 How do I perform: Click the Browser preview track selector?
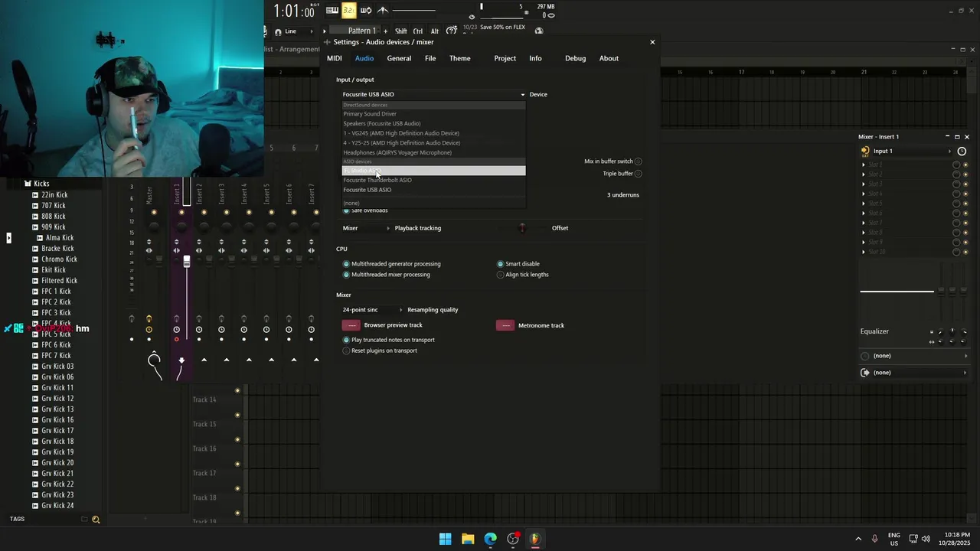click(351, 325)
